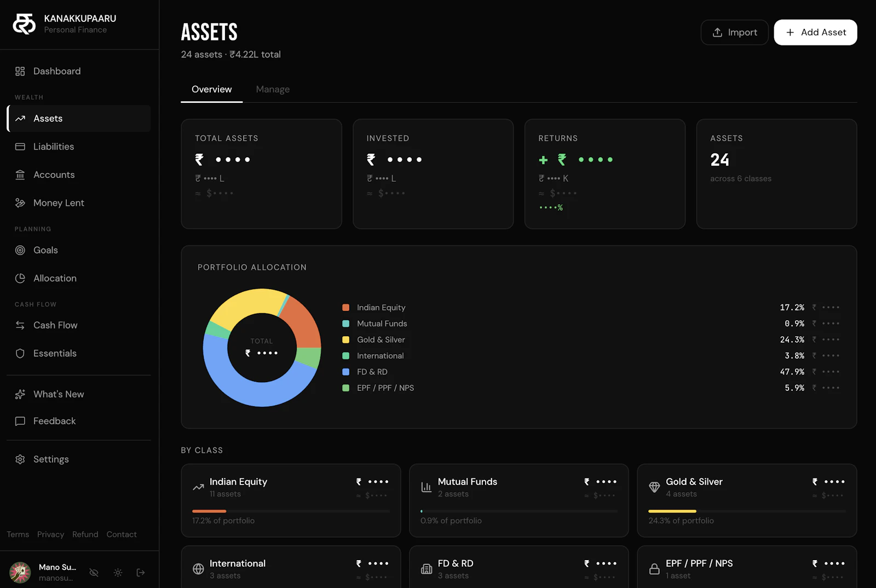The image size is (876, 588).
Task: Click the "across 6 classes" text
Action: (741, 178)
